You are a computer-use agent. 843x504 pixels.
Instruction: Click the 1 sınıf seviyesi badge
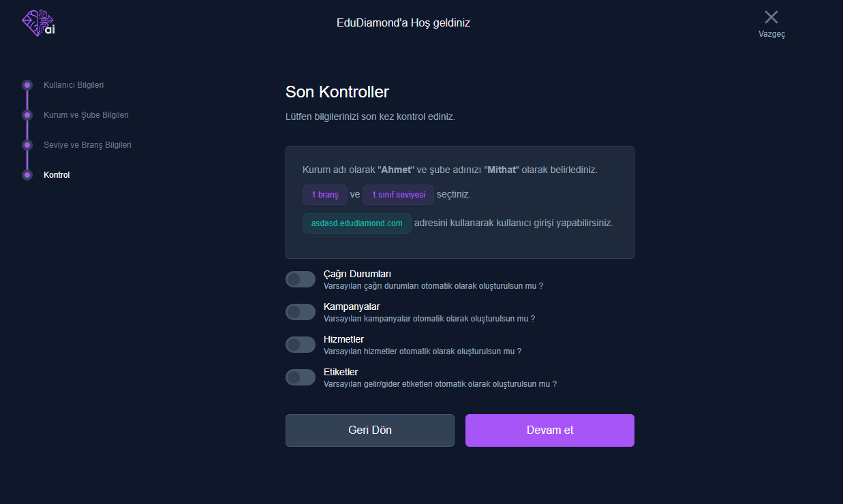tap(398, 195)
